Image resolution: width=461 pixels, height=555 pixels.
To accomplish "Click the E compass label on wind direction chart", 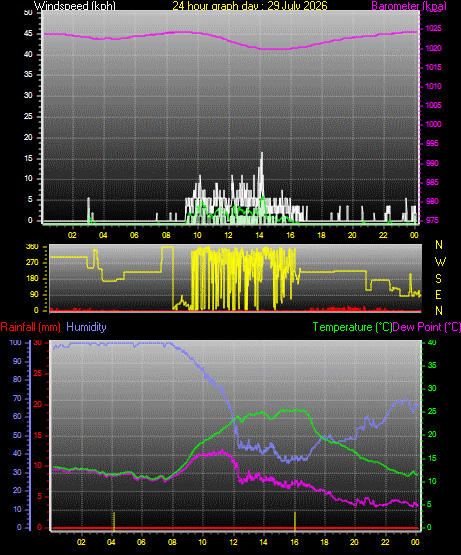I will click(x=438, y=295).
